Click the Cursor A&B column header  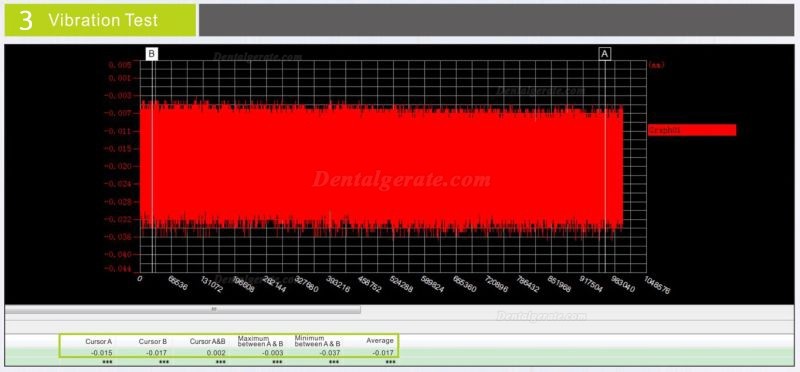207,341
